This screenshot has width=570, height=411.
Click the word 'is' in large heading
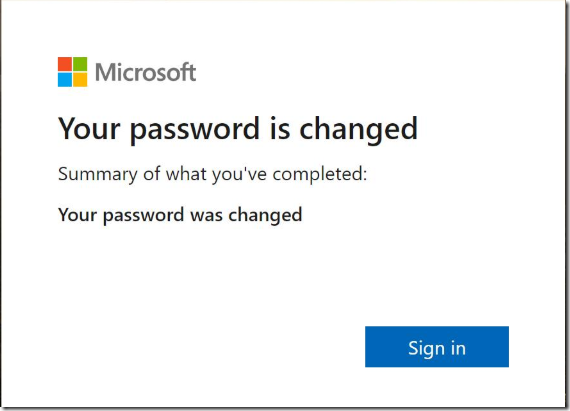point(280,128)
